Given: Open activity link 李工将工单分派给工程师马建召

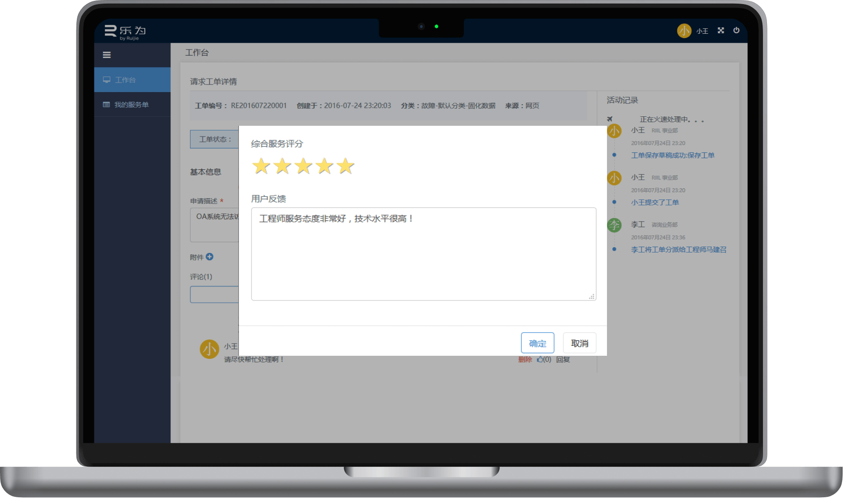Looking at the screenshot, I should (678, 249).
